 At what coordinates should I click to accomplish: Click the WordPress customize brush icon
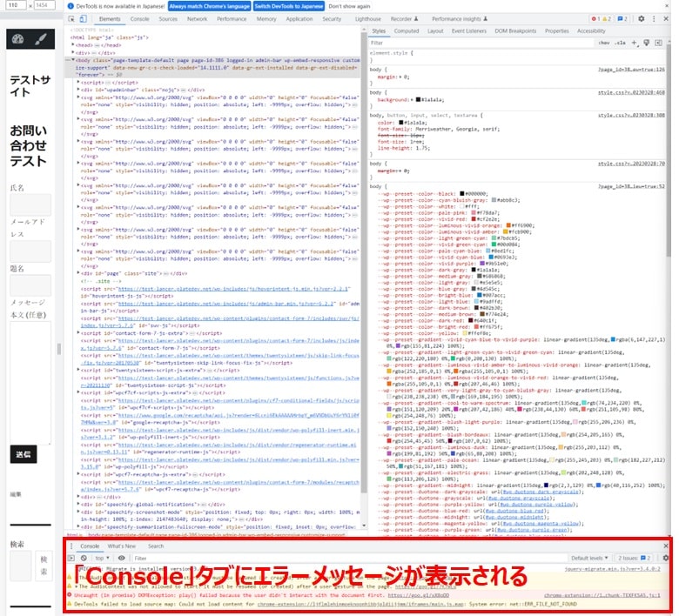pyautogui.click(x=41, y=39)
